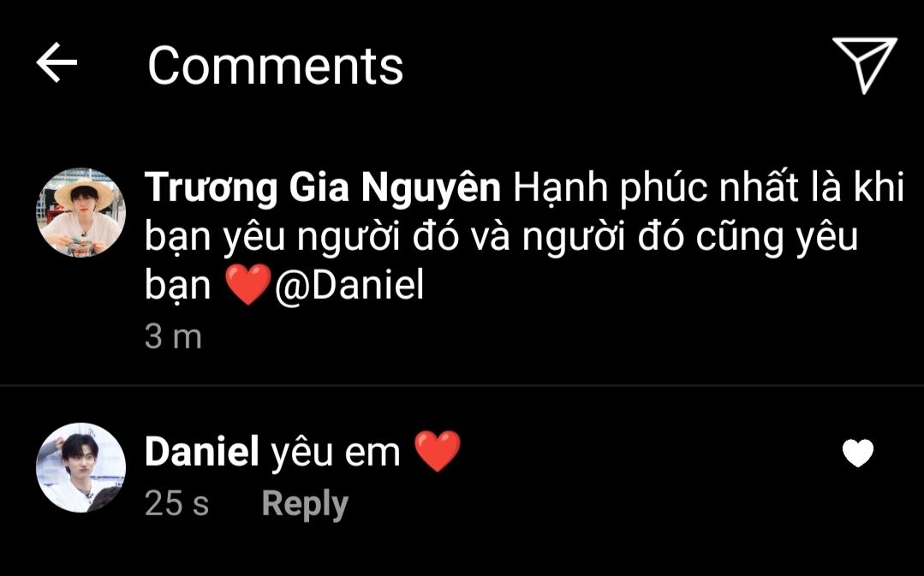Go back using the left arrow
Screen dimensions: 924x576
tap(57, 62)
